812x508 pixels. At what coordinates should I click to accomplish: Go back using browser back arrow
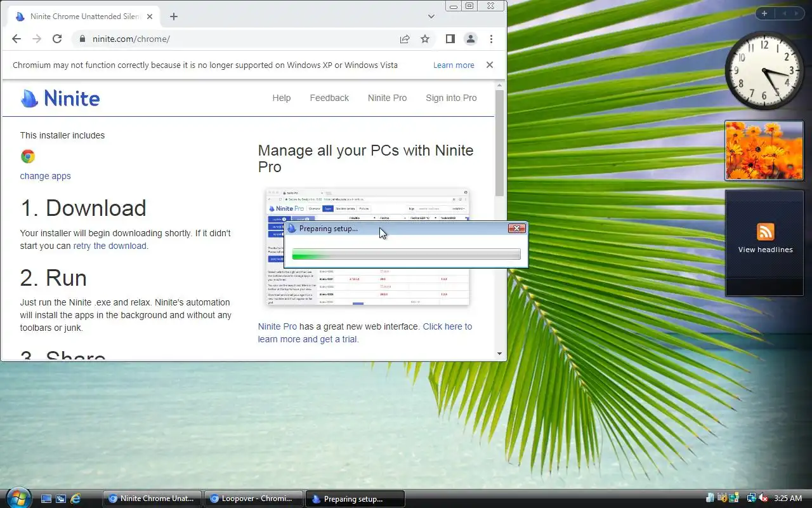(16, 39)
